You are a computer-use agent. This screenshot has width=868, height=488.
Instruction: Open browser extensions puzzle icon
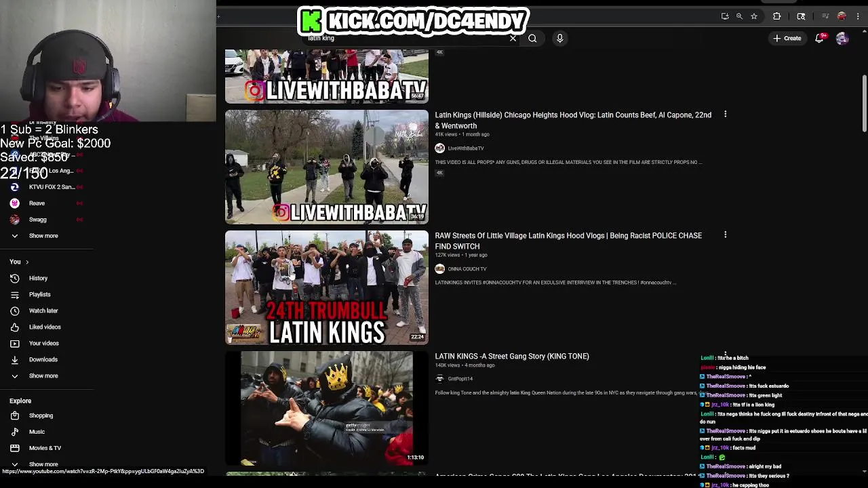coord(777,16)
